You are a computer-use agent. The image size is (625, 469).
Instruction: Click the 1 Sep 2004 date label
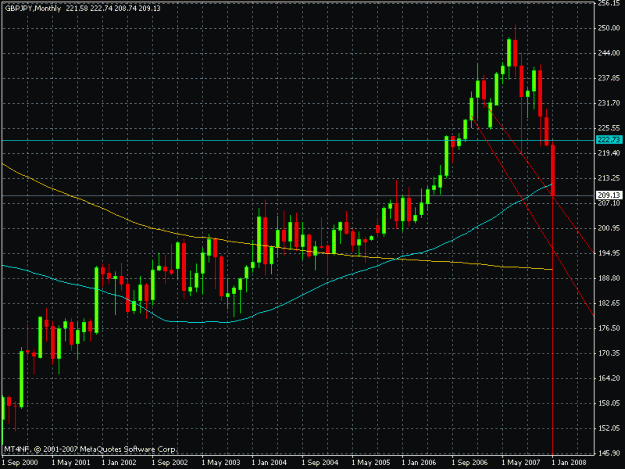click(x=320, y=463)
